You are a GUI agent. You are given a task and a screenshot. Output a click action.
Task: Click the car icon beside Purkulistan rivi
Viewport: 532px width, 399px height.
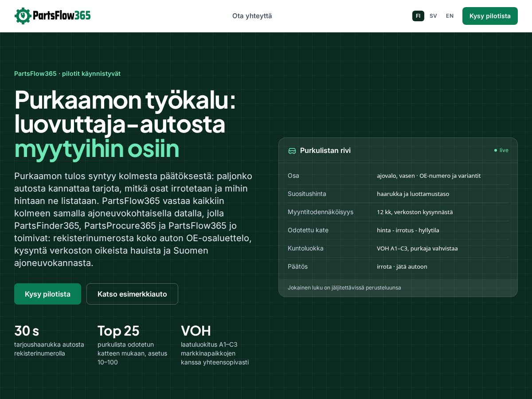292,151
